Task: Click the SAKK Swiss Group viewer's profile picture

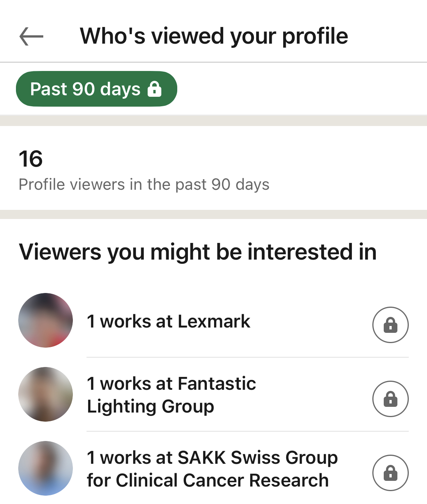Action: point(46,468)
